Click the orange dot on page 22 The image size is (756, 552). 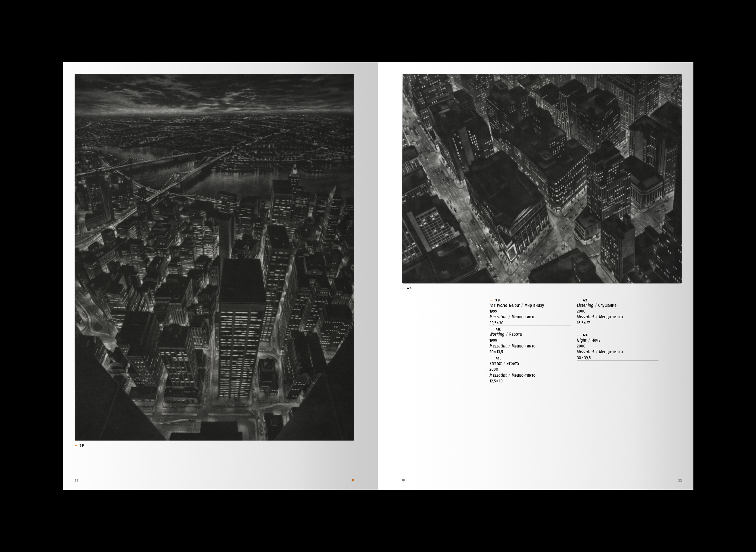[353, 480]
